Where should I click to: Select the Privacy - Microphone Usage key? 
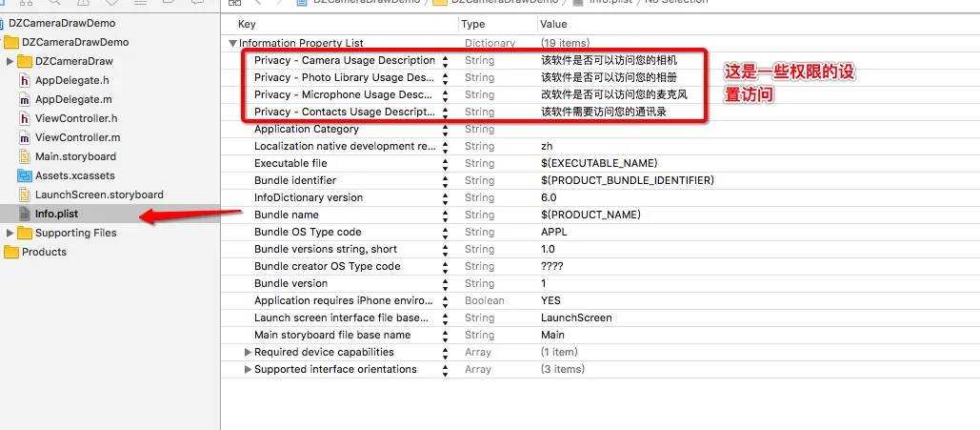[x=343, y=94]
